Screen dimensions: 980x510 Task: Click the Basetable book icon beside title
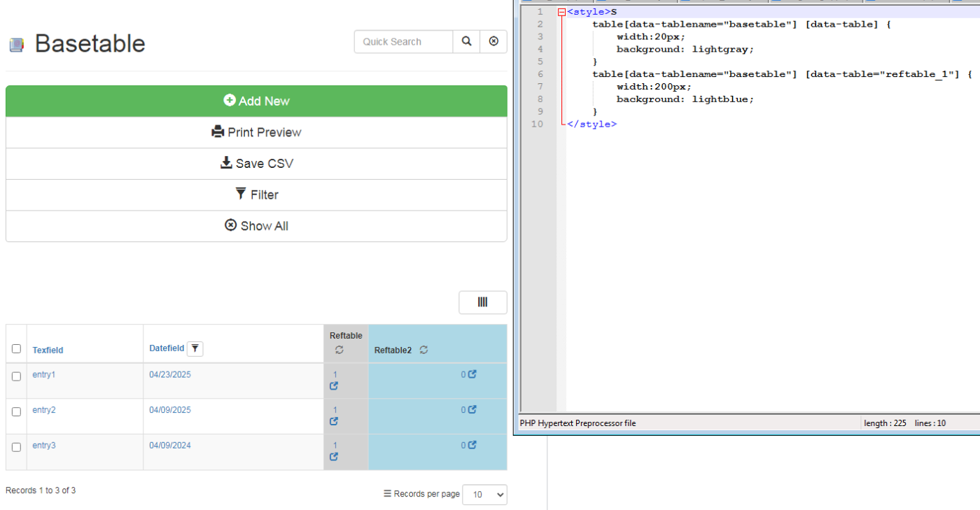click(x=16, y=45)
